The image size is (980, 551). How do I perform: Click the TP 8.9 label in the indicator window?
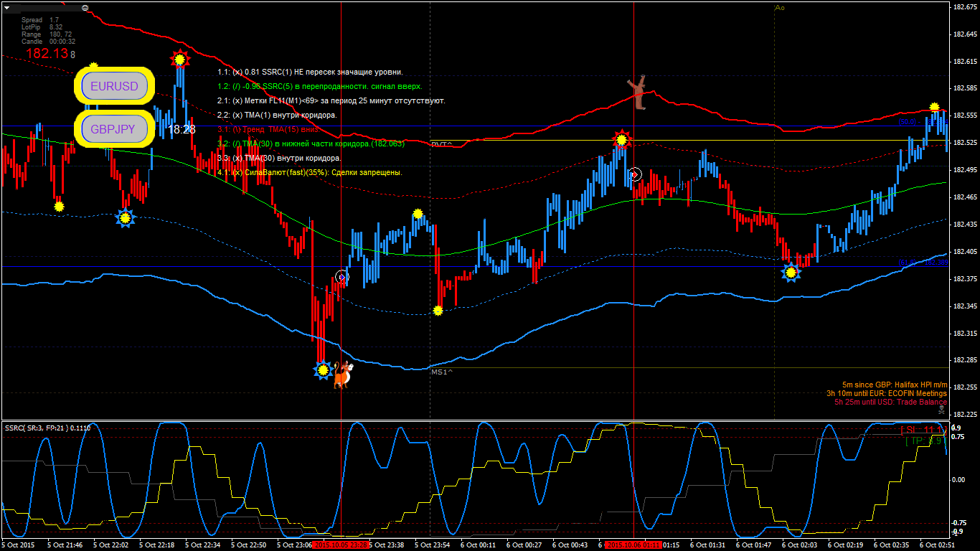click(x=926, y=441)
